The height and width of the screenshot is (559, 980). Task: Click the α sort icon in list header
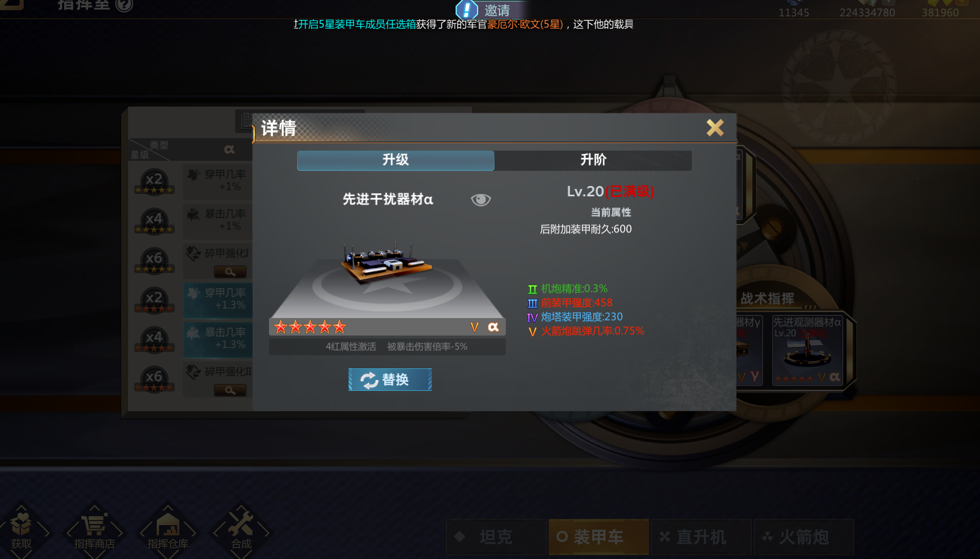[229, 149]
